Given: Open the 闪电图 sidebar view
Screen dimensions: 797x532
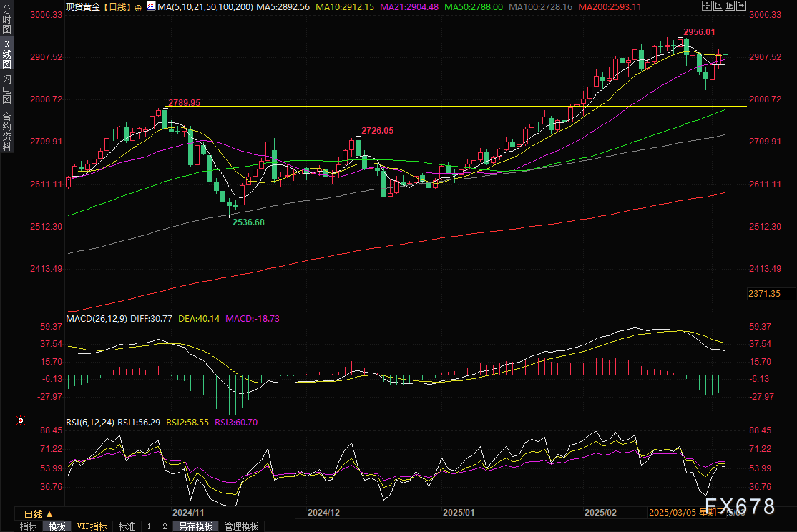Looking at the screenshot, I should pyautogui.click(x=6, y=89).
